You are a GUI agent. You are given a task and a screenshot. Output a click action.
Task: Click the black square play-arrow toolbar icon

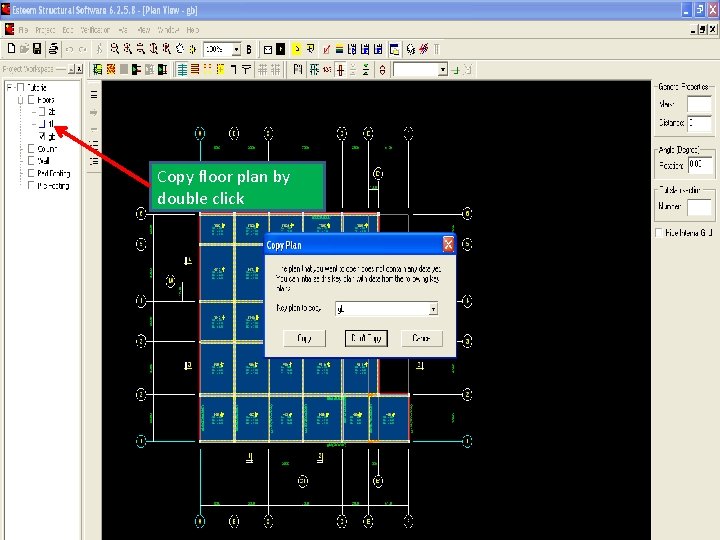(x=281, y=49)
